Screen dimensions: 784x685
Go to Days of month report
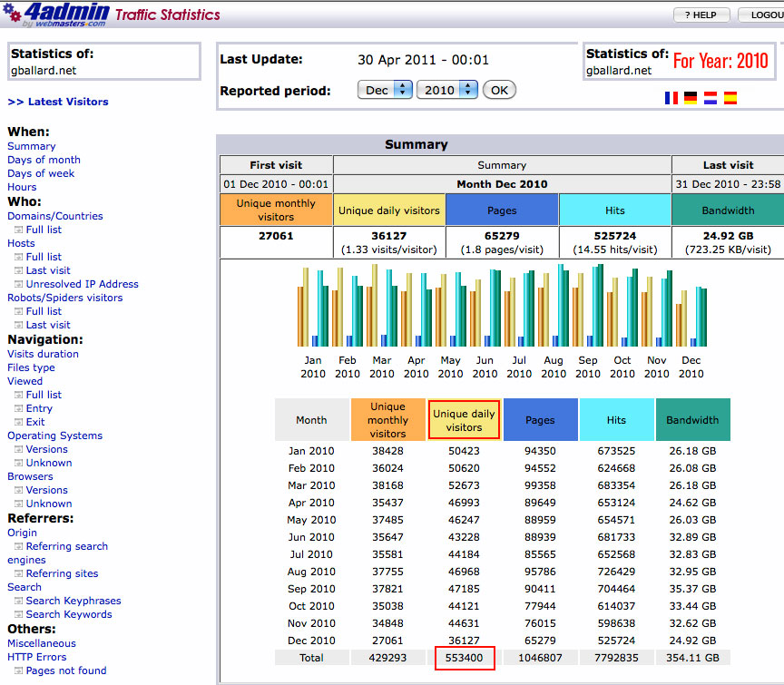click(44, 160)
